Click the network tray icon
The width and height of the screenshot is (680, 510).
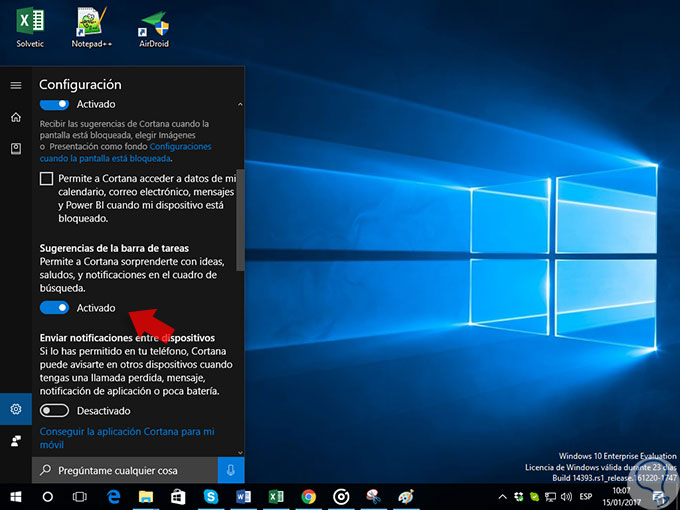point(550,497)
